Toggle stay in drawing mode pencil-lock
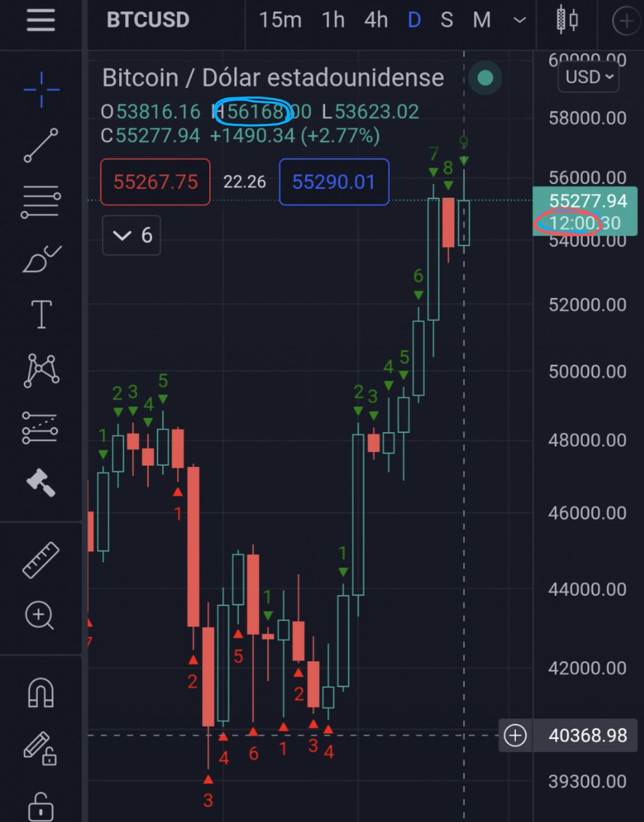 41,749
